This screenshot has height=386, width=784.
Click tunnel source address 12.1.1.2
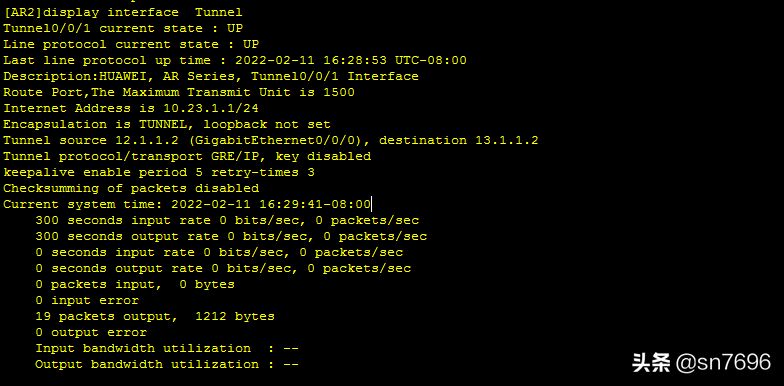[147, 140]
